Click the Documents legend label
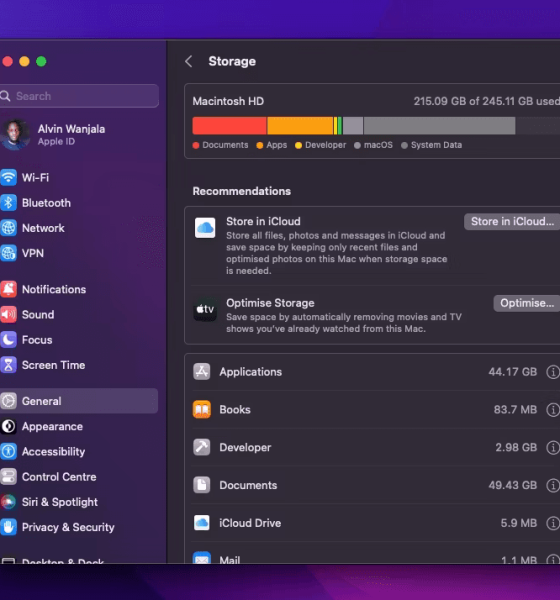Image resolution: width=560 pixels, height=600 pixels. coord(225,145)
